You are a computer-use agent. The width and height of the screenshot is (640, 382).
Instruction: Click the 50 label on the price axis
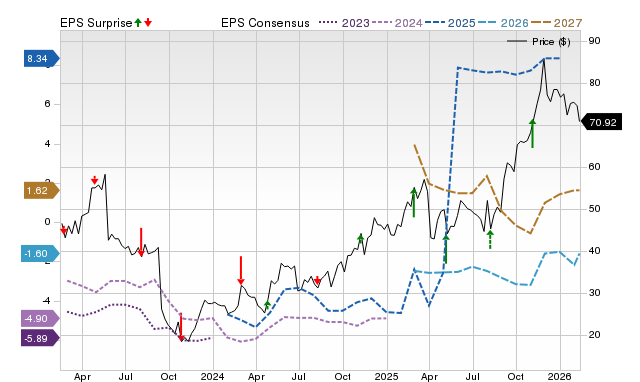[595, 209]
